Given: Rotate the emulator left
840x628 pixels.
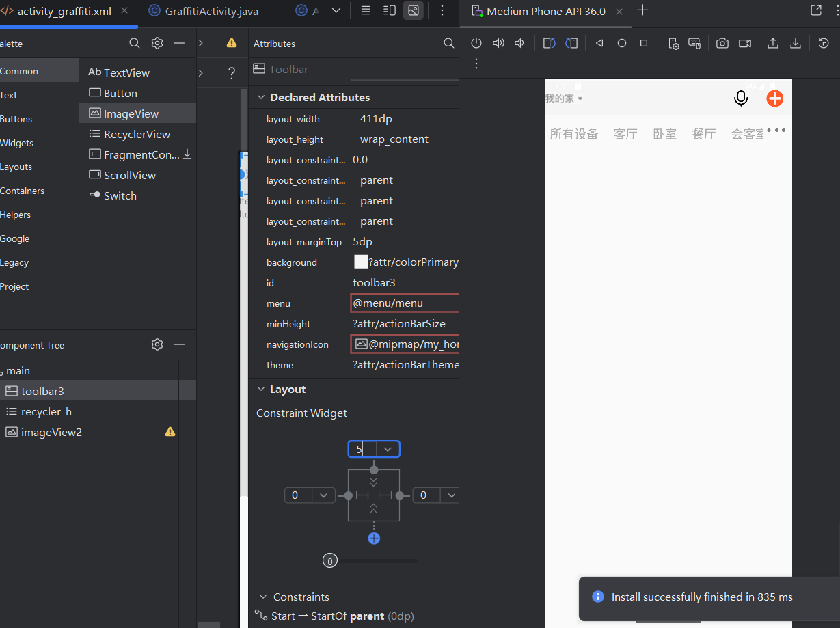Looking at the screenshot, I should tap(550, 43).
